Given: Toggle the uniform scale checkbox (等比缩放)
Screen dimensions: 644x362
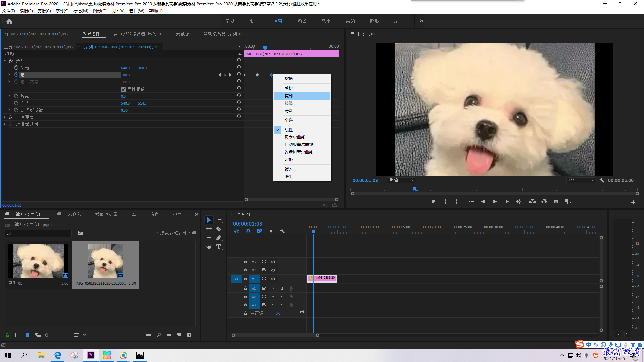Looking at the screenshot, I should [x=123, y=89].
